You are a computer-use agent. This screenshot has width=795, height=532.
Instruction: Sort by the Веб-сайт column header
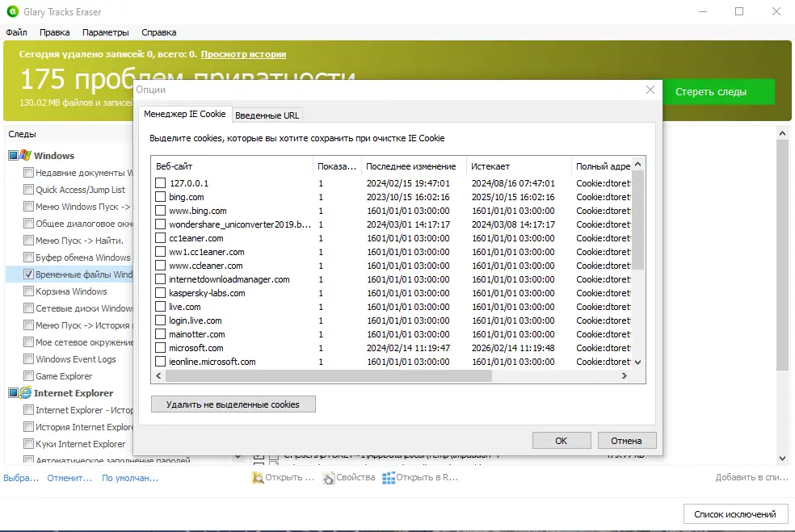coord(232,166)
